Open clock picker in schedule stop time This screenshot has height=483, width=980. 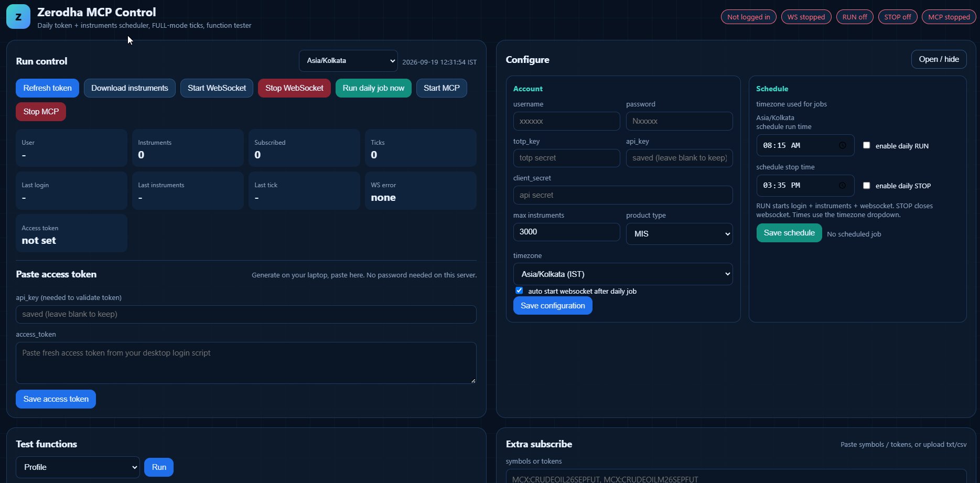[x=842, y=185]
